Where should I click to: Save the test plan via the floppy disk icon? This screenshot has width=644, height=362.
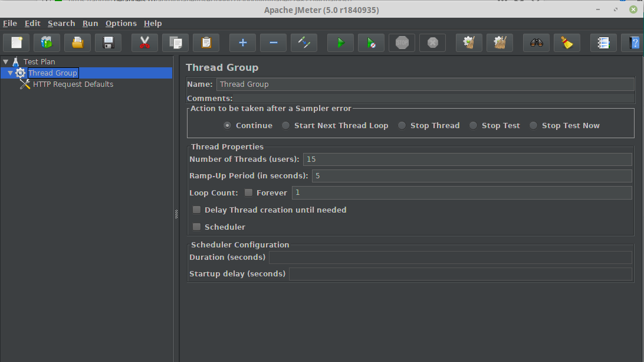[109, 43]
